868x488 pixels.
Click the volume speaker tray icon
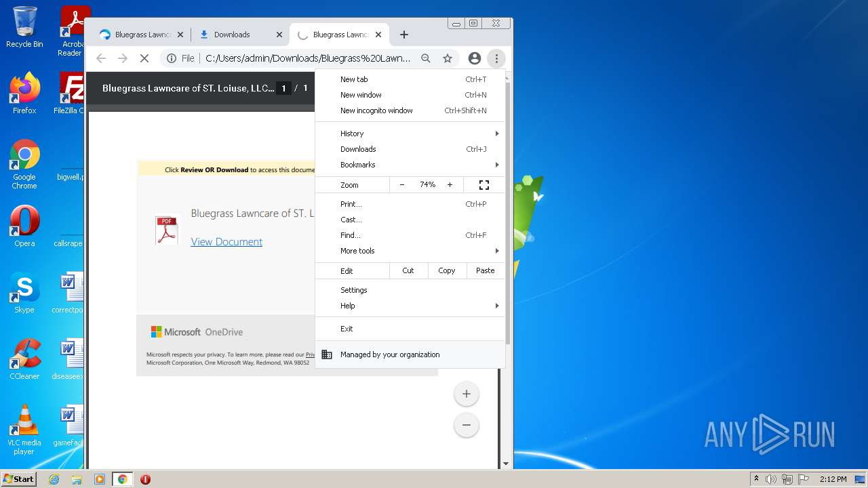[x=771, y=479]
